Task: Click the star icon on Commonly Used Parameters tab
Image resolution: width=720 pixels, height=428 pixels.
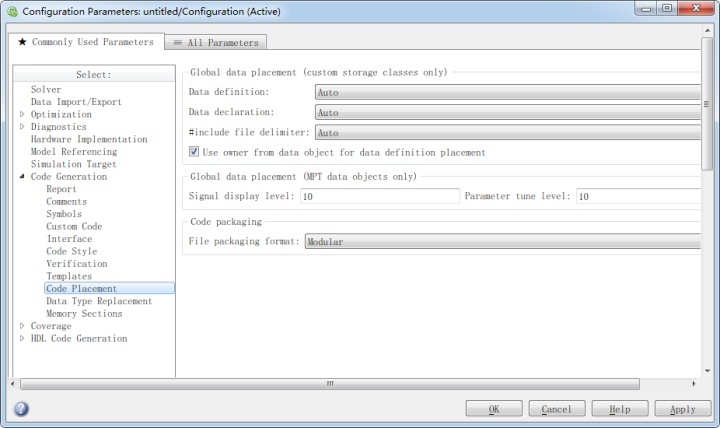Action: 22,42
